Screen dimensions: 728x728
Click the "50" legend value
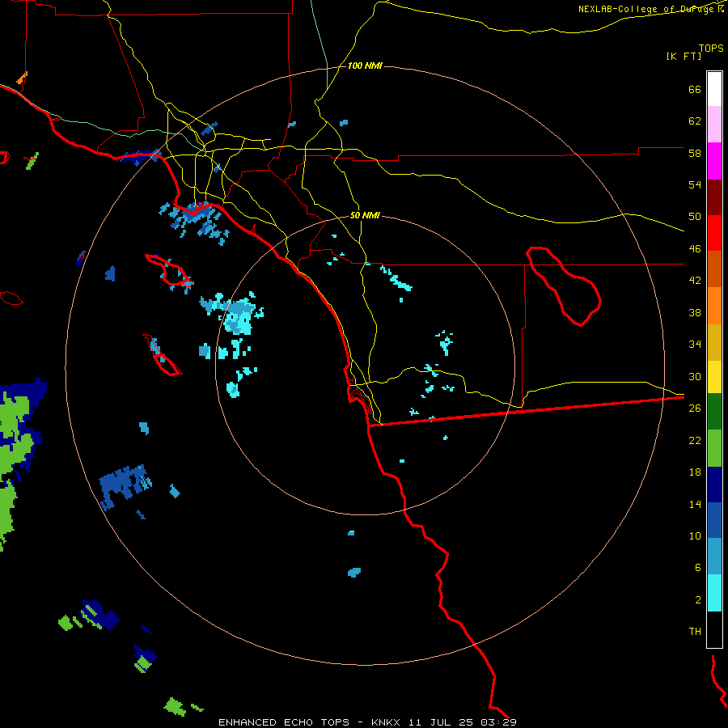coord(695,217)
